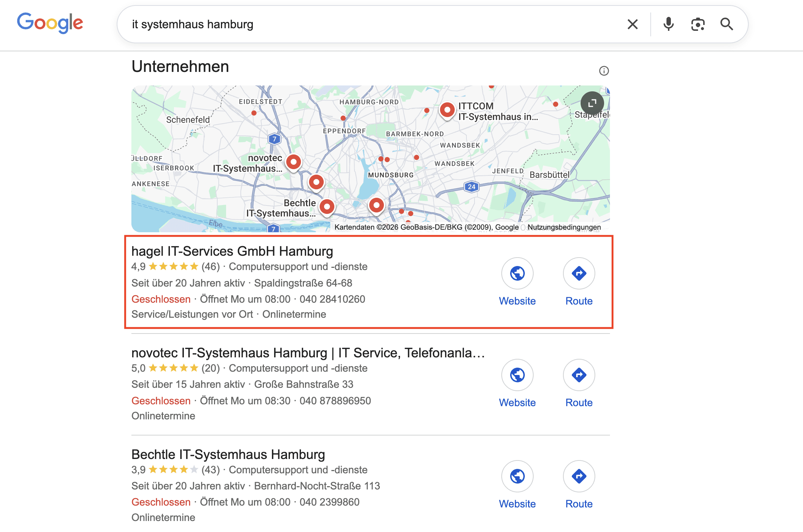Image resolution: width=803 pixels, height=532 pixels.
Task: Click the Website label for Bechtle
Action: point(517,504)
